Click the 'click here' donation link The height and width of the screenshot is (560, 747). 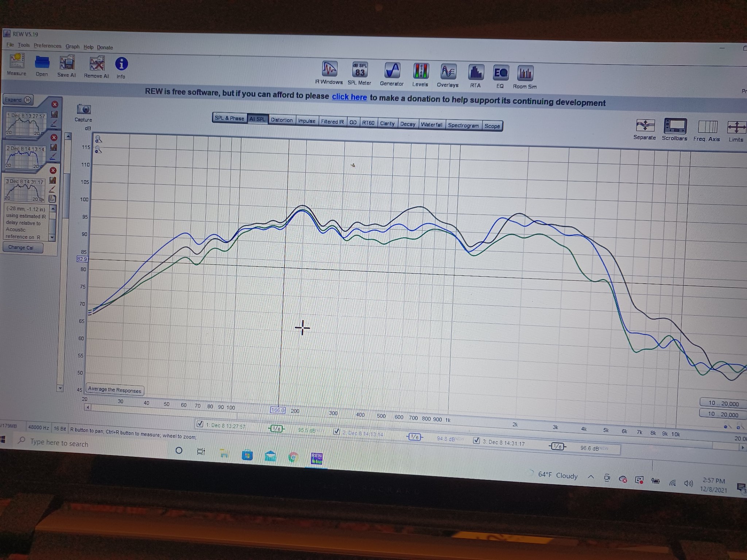349,97
